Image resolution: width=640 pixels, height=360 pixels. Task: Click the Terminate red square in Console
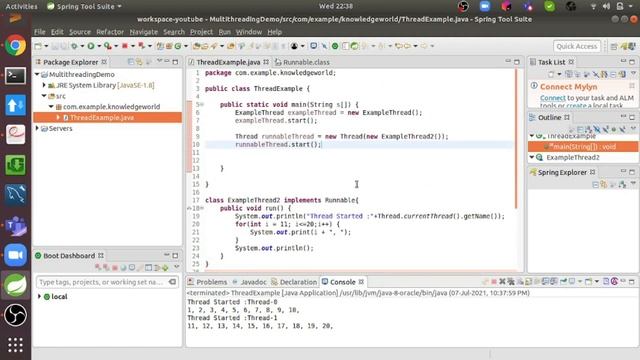pyautogui.click(x=493, y=282)
